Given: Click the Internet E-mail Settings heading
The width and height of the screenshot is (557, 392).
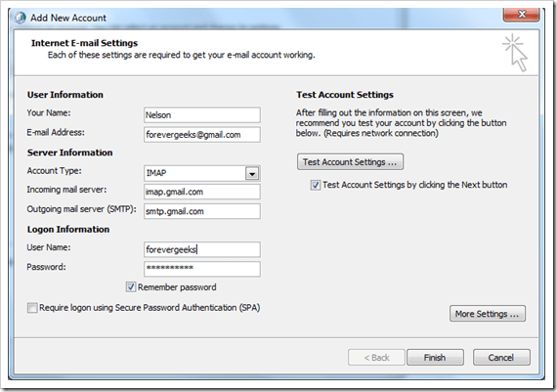Looking at the screenshot, I should (85, 43).
